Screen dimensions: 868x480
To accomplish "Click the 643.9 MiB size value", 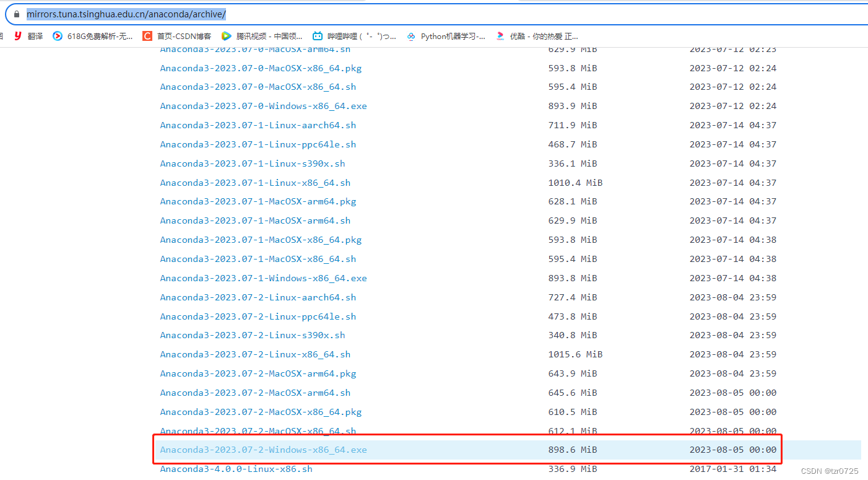I will coord(573,373).
